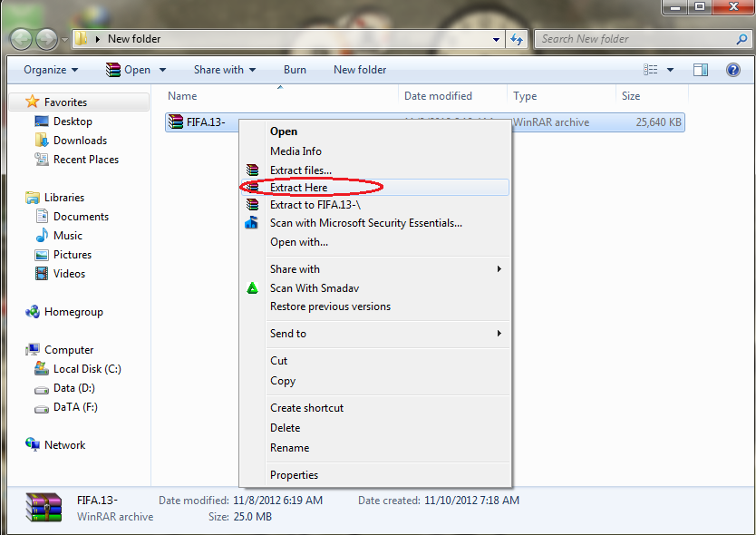Sort by the Type column header
Image resolution: width=756 pixels, height=535 pixels.
561,95
